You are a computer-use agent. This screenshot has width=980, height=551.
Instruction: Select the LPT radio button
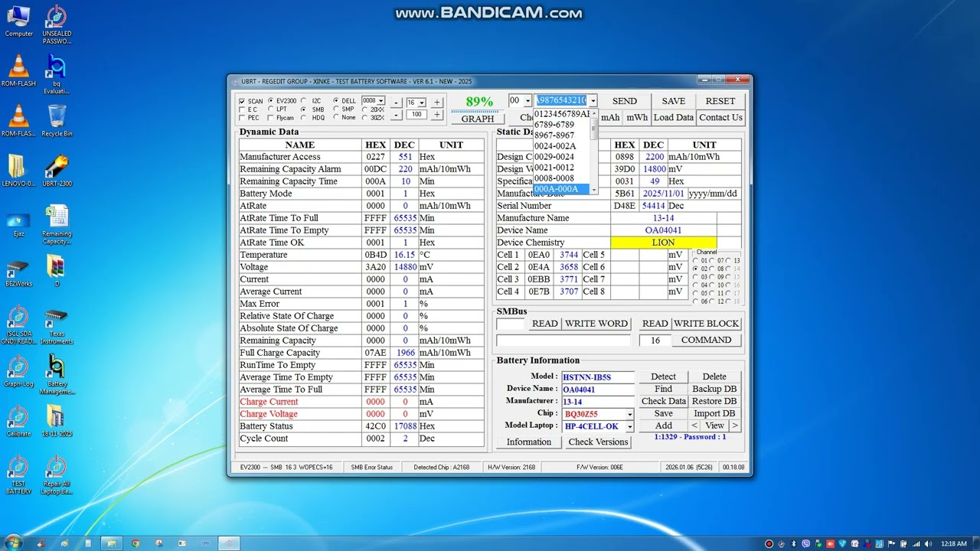pos(271,109)
